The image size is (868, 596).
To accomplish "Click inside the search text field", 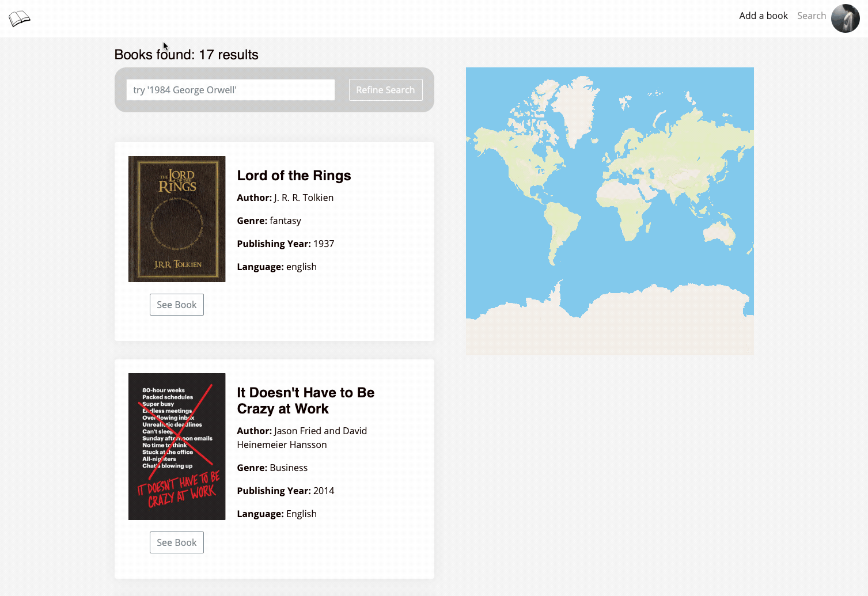I will [230, 90].
